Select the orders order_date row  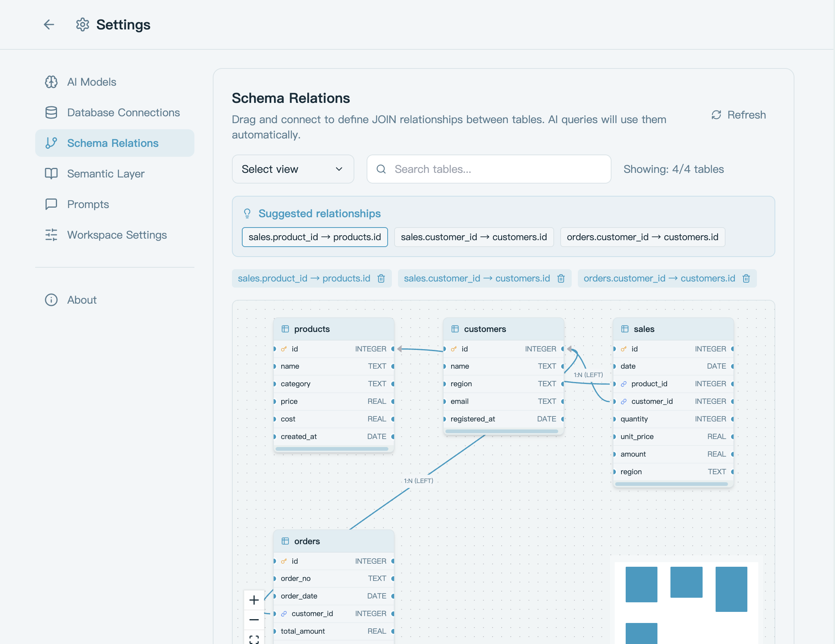pos(334,596)
